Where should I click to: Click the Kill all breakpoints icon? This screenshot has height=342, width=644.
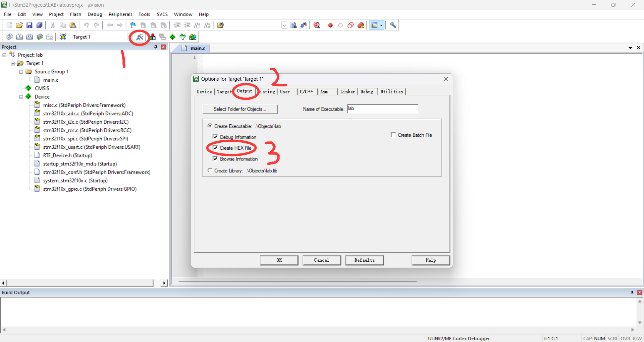(x=361, y=25)
